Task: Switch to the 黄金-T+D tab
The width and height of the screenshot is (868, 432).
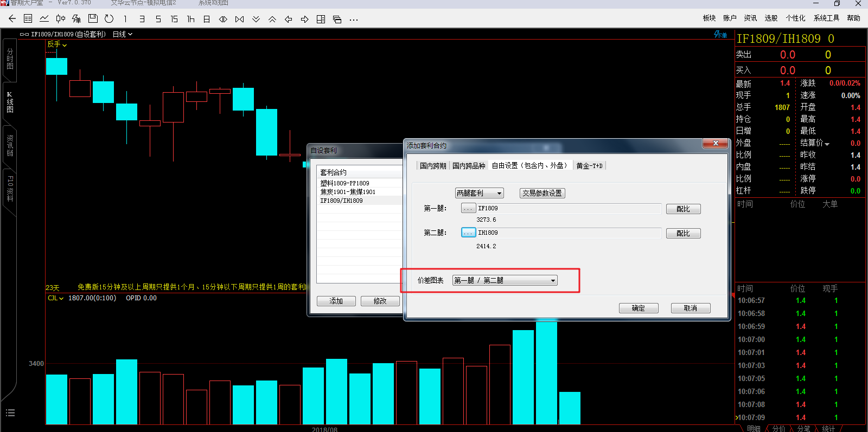Action: 589,166
